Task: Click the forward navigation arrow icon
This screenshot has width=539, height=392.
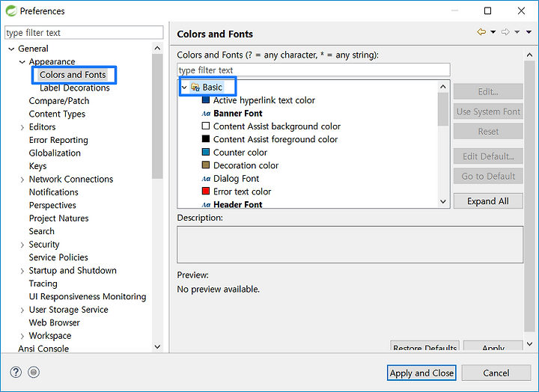Action: pos(505,32)
